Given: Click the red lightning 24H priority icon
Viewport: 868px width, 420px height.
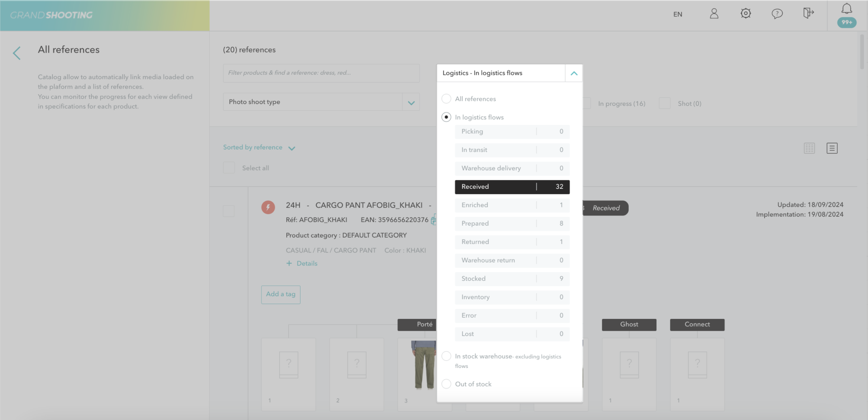Looking at the screenshot, I should pos(268,207).
